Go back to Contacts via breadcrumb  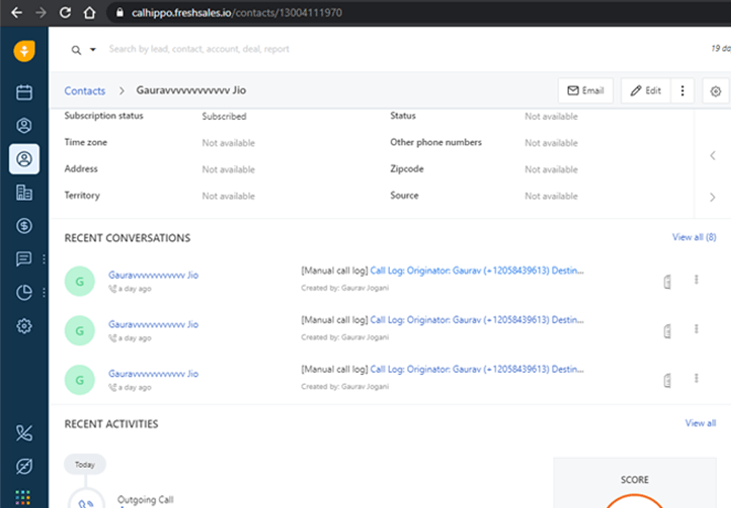(85, 91)
